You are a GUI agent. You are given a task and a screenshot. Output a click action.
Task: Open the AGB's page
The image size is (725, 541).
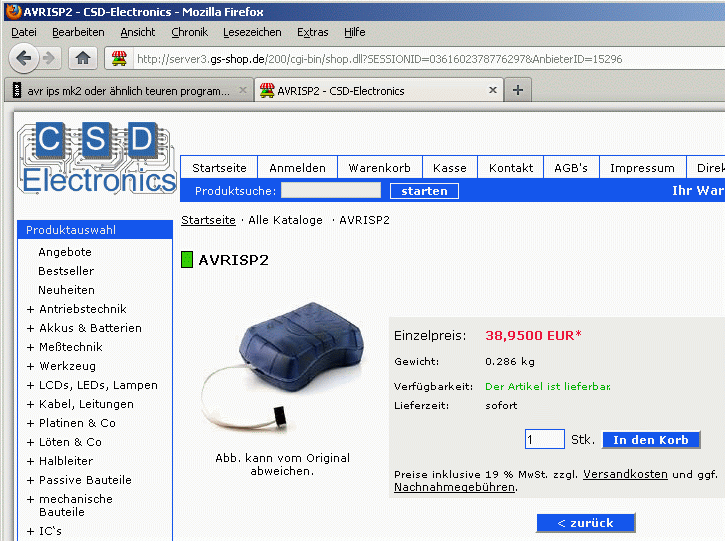click(x=571, y=168)
